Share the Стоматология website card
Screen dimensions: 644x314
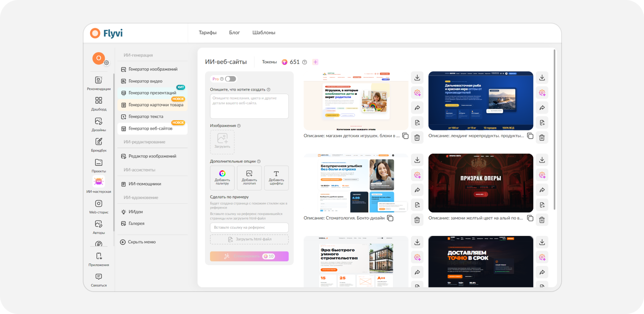(417, 190)
